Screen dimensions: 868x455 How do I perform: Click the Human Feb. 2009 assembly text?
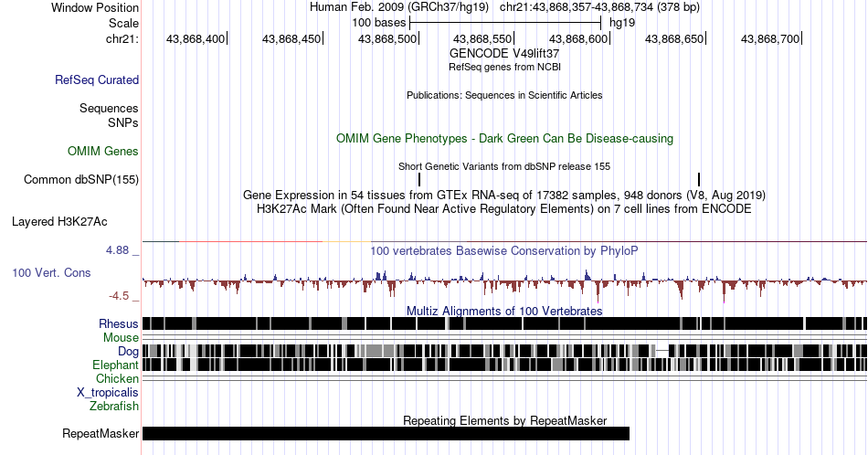(399, 7)
